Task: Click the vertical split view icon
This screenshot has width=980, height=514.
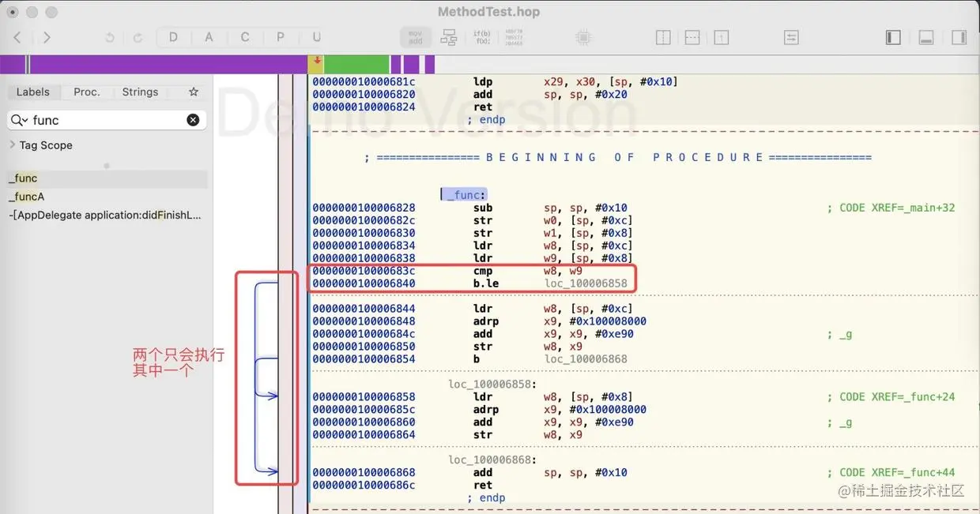Action: click(663, 37)
